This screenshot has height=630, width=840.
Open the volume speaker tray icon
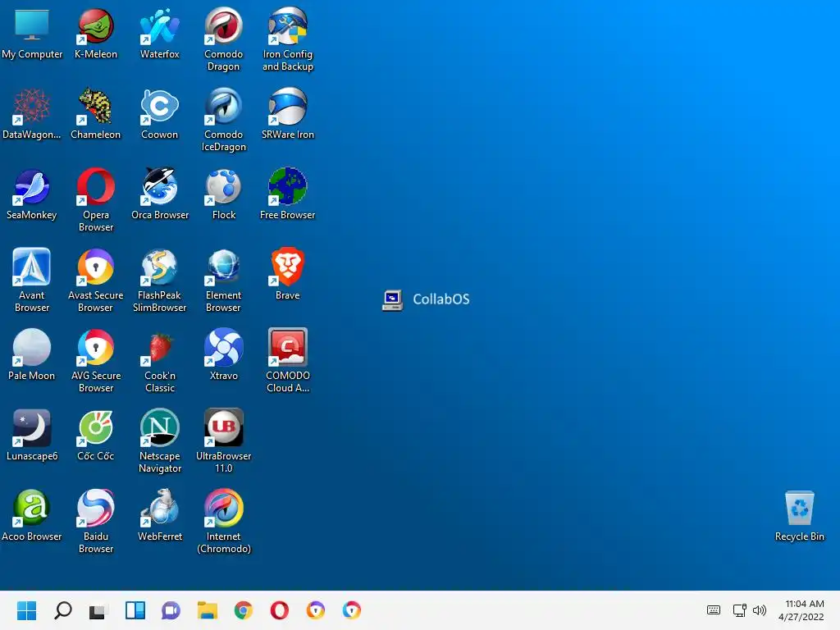(x=760, y=610)
